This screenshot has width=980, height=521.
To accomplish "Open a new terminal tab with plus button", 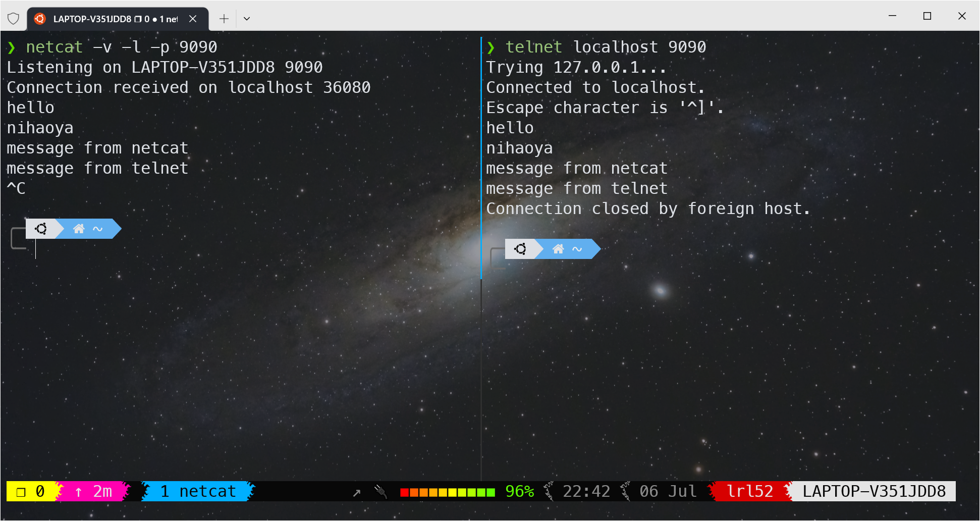I will point(224,19).
